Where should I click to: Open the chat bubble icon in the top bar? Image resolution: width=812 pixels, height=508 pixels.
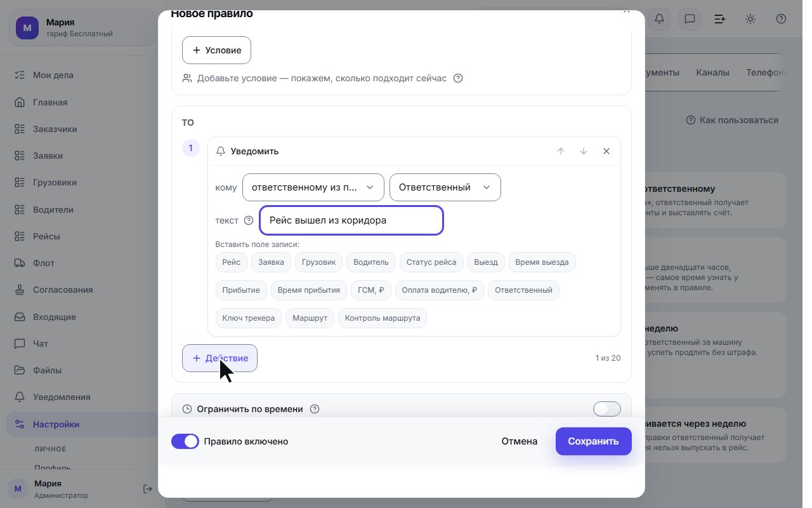[690, 19]
